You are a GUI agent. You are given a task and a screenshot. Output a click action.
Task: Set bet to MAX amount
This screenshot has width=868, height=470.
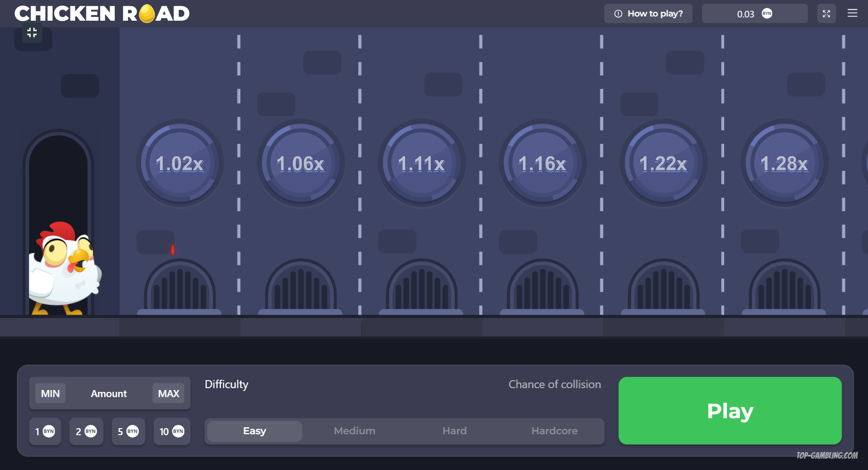pyautogui.click(x=168, y=393)
